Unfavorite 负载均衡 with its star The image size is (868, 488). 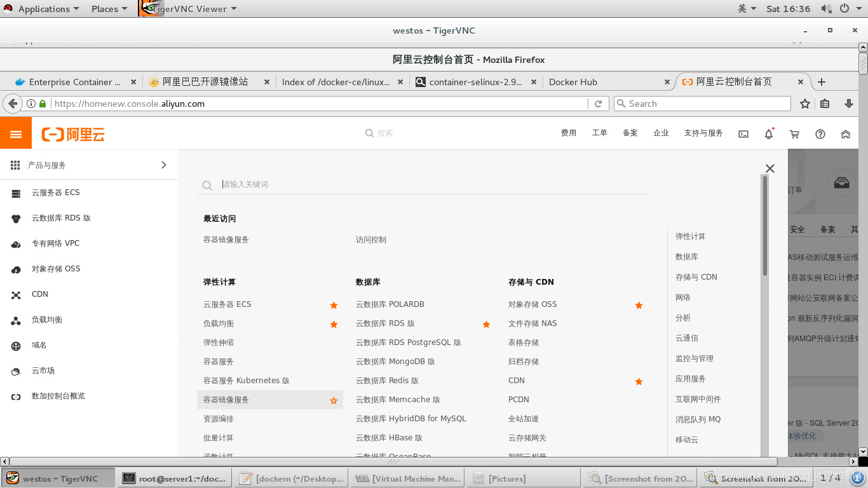tap(334, 324)
